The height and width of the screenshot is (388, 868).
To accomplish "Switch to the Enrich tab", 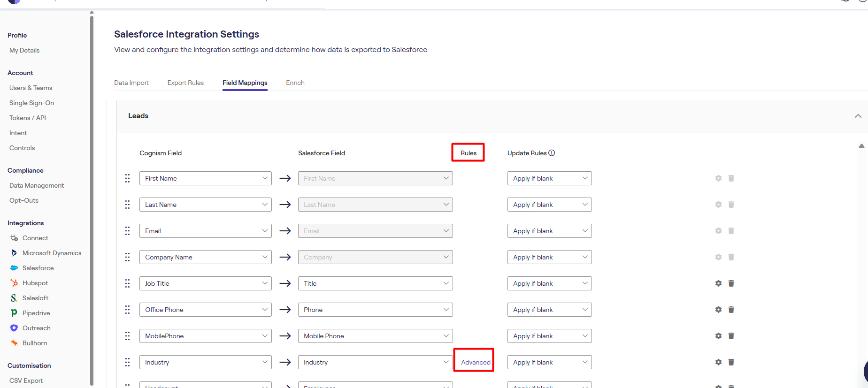I will 295,83.
